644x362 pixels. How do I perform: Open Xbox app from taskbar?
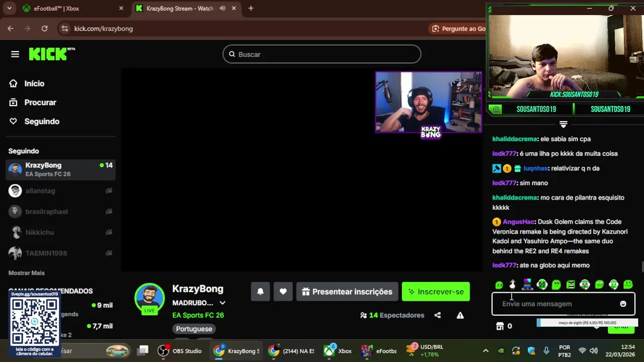[x=338, y=351]
